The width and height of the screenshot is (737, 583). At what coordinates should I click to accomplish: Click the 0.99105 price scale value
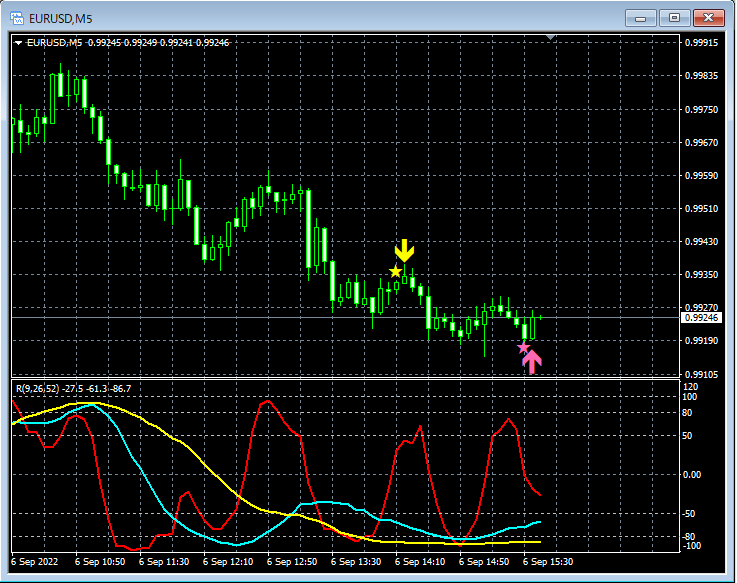coord(701,374)
